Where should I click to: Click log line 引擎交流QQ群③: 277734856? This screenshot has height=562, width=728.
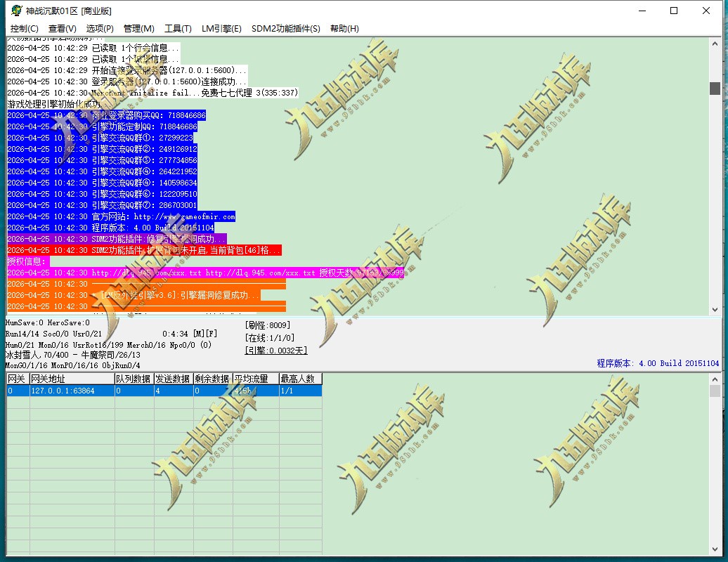[x=102, y=160]
